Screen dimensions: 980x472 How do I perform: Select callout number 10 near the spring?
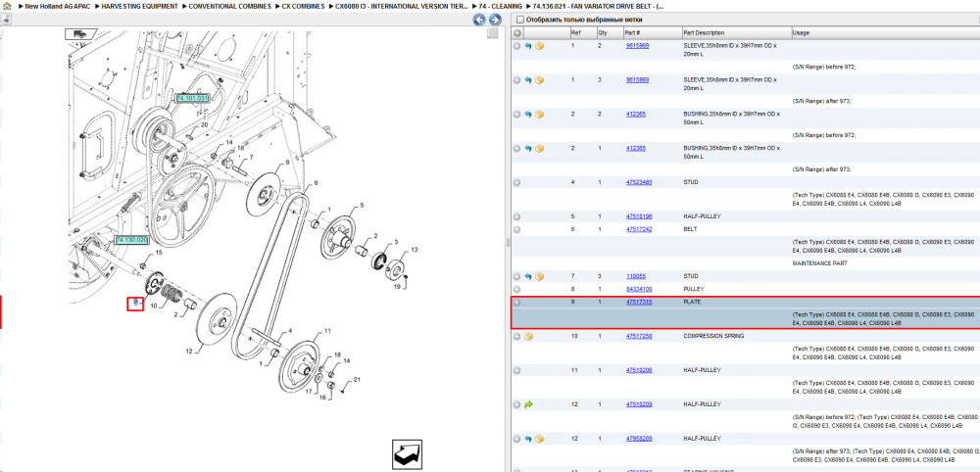point(153,306)
